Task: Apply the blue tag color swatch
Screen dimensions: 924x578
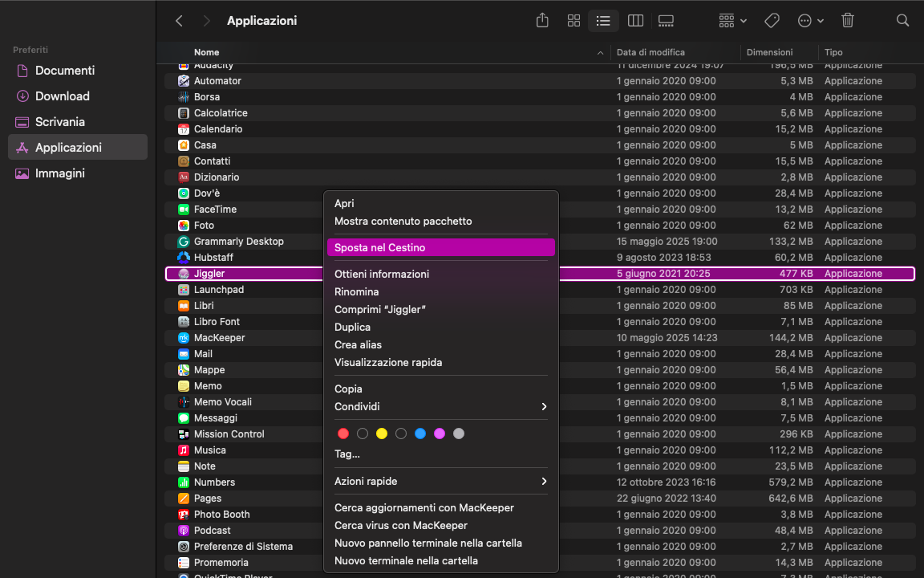Action: coord(420,433)
